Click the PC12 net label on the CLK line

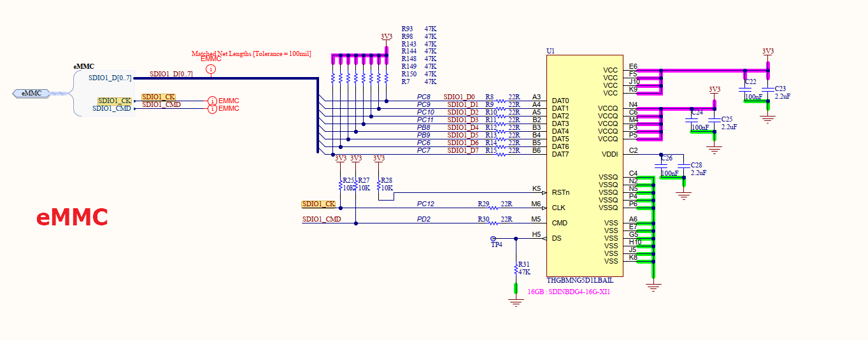[425, 204]
